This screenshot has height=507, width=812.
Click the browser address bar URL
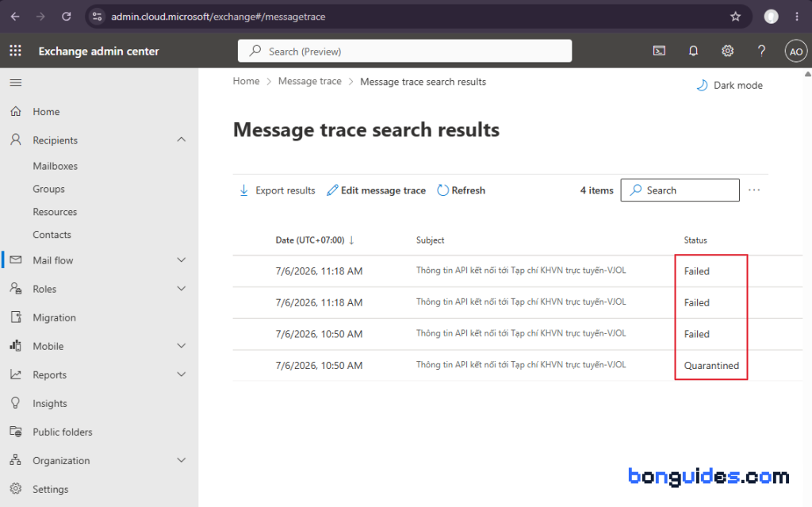(218, 17)
